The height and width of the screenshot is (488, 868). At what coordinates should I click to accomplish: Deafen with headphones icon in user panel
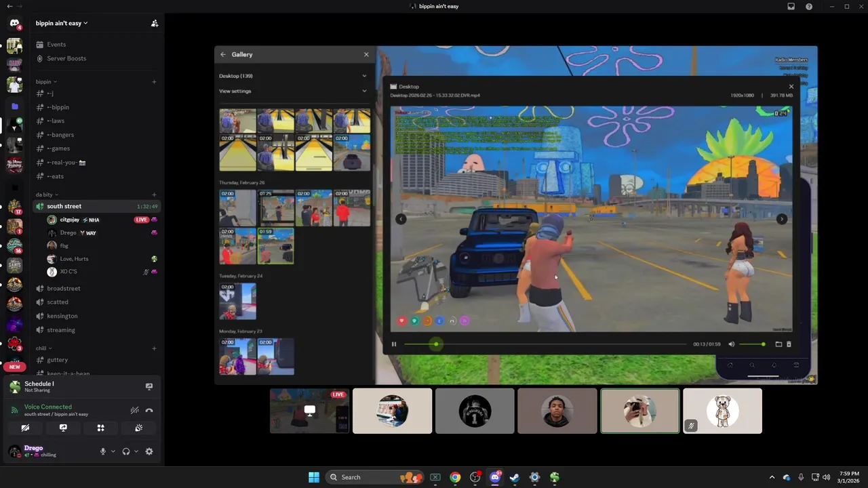point(126,451)
